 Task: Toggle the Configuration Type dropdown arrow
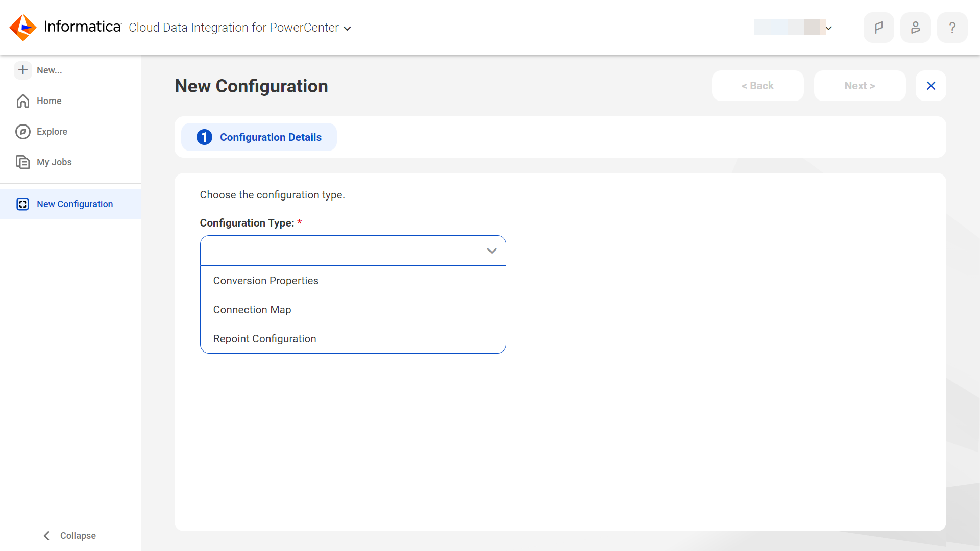(492, 251)
